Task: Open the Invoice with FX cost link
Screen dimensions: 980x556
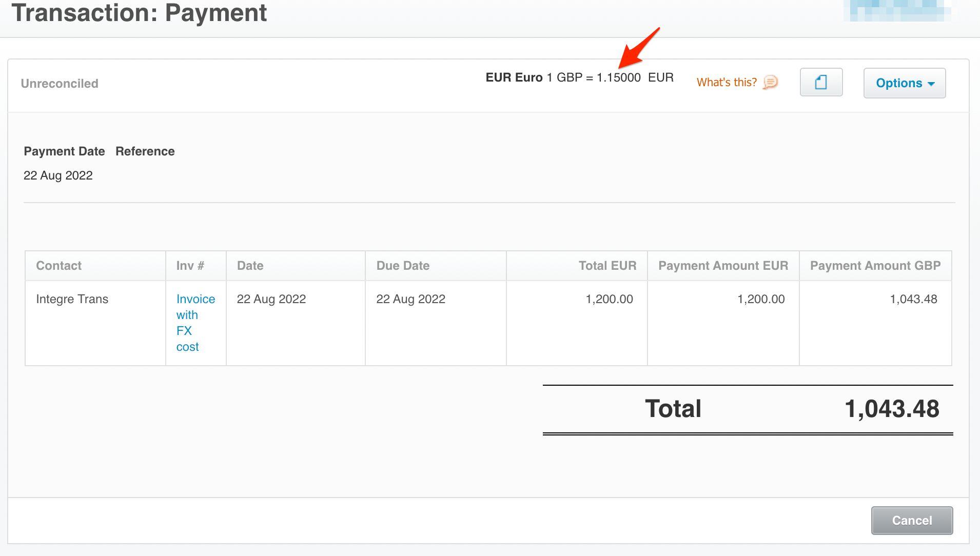Action: (195, 322)
